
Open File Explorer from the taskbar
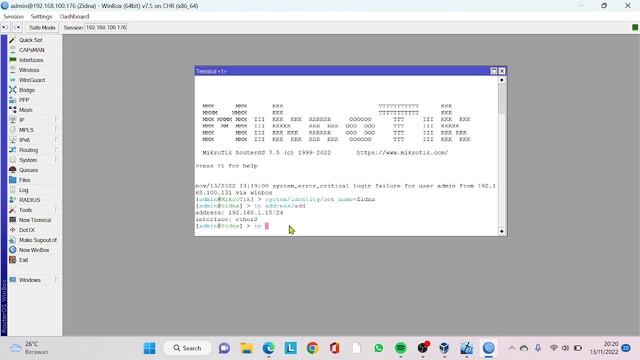tap(246, 348)
